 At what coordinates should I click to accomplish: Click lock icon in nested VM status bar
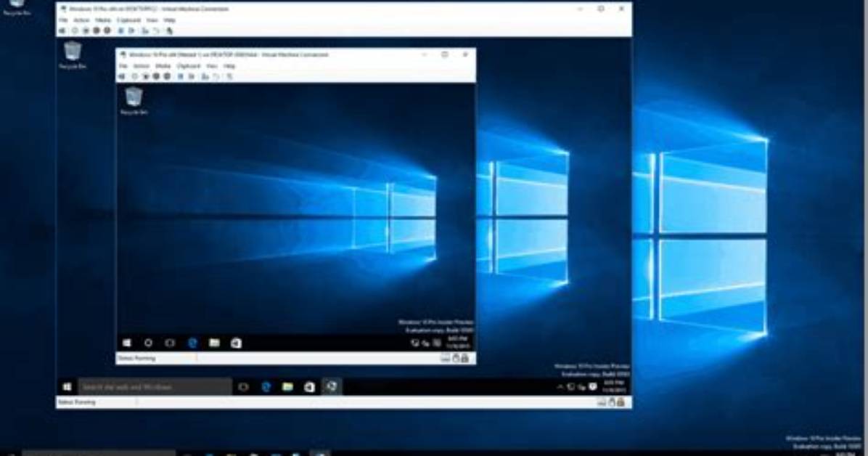pos(465,359)
